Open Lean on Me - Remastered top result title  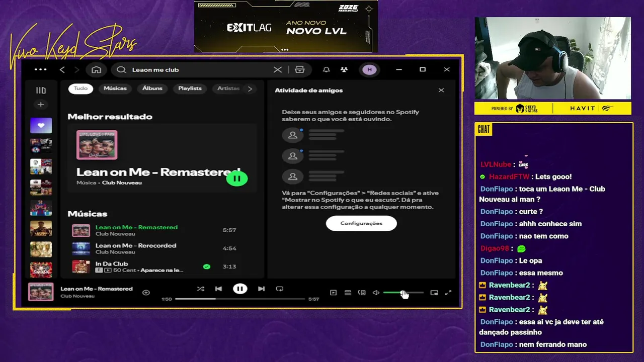158,172
